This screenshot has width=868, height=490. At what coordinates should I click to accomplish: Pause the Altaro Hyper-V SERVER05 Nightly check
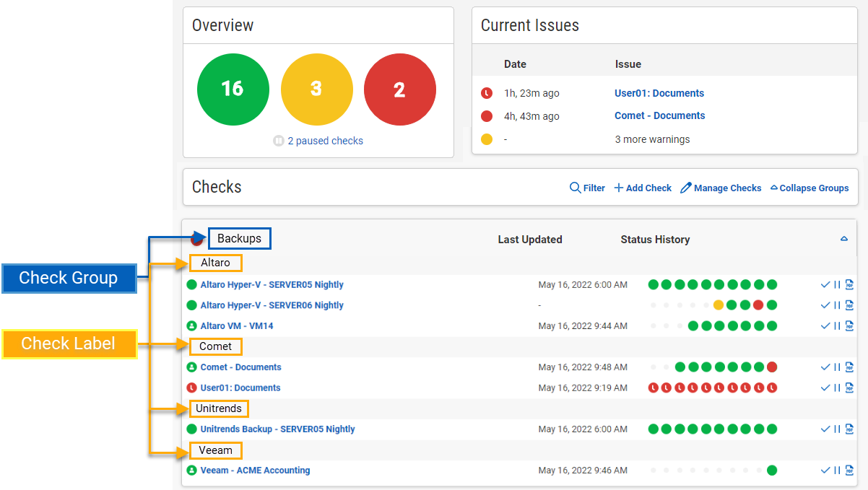(x=838, y=284)
